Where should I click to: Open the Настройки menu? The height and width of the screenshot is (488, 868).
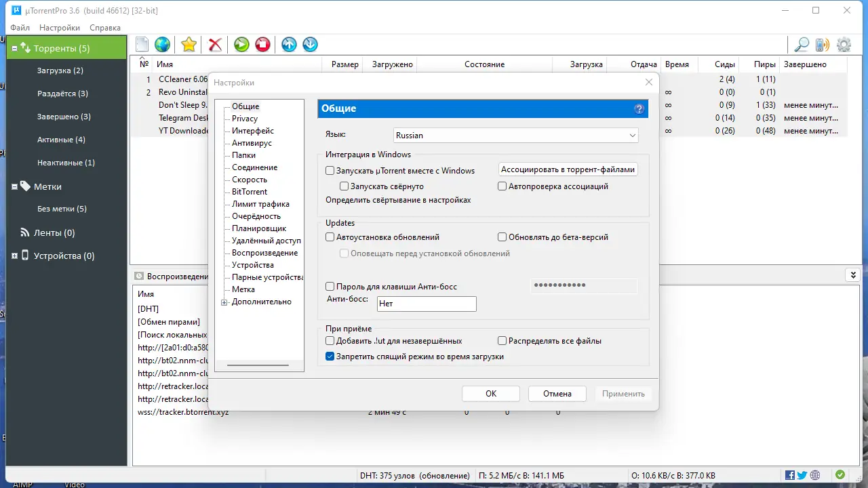(59, 28)
